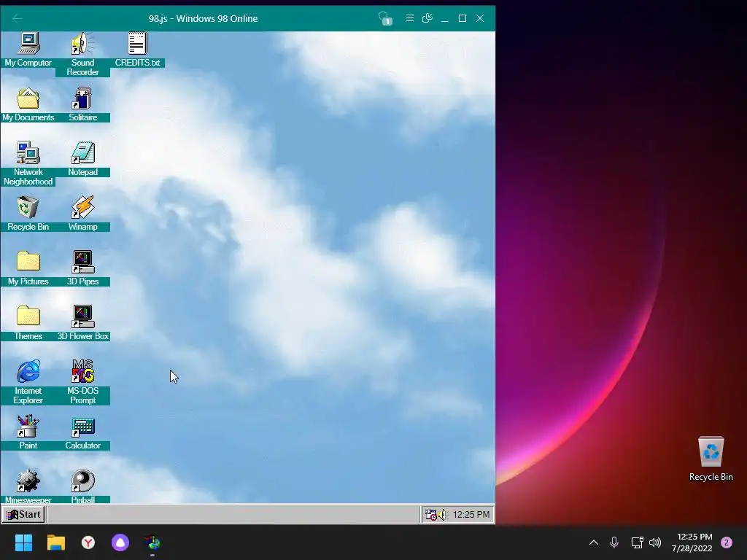Open the Windows 11 volume control
Screen dimensions: 747x560
pyautogui.click(x=655, y=542)
